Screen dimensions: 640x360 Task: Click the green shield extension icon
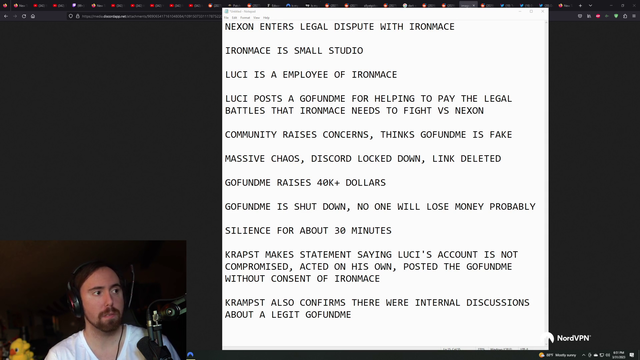[x=616, y=16]
